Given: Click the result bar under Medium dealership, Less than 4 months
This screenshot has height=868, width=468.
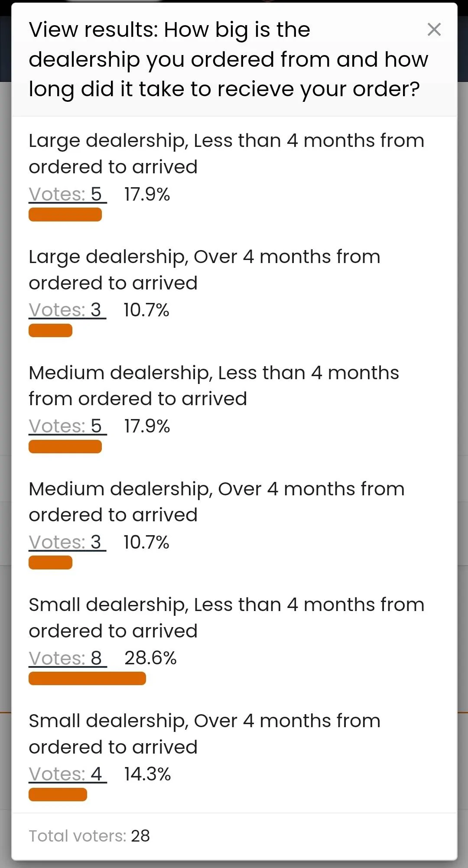Looking at the screenshot, I should click(65, 447).
